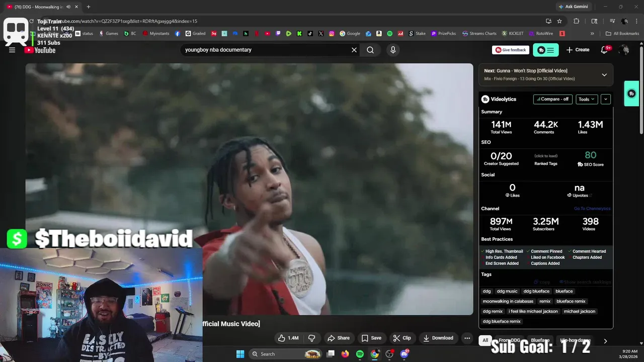Open the RotoWire bookmark

coord(541,34)
